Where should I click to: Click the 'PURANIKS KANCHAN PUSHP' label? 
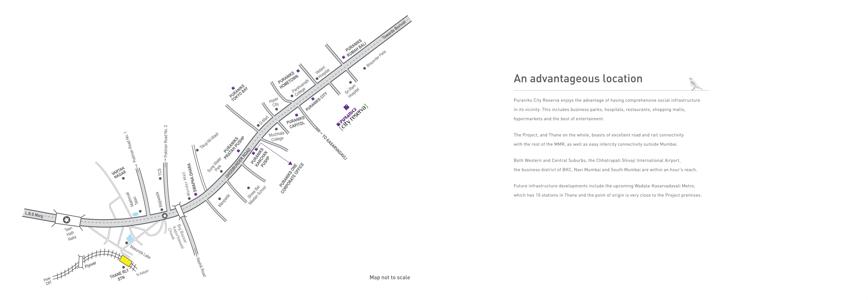click(260, 157)
